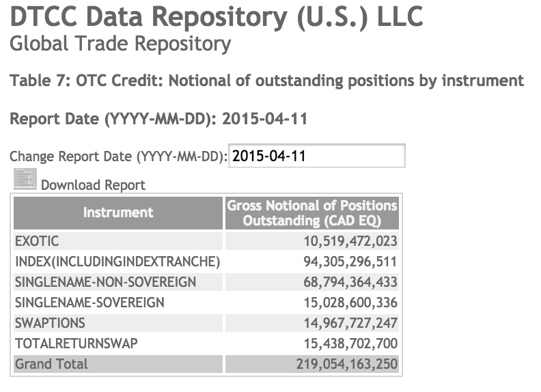Click the Download Report spreadsheet icon

25,179
